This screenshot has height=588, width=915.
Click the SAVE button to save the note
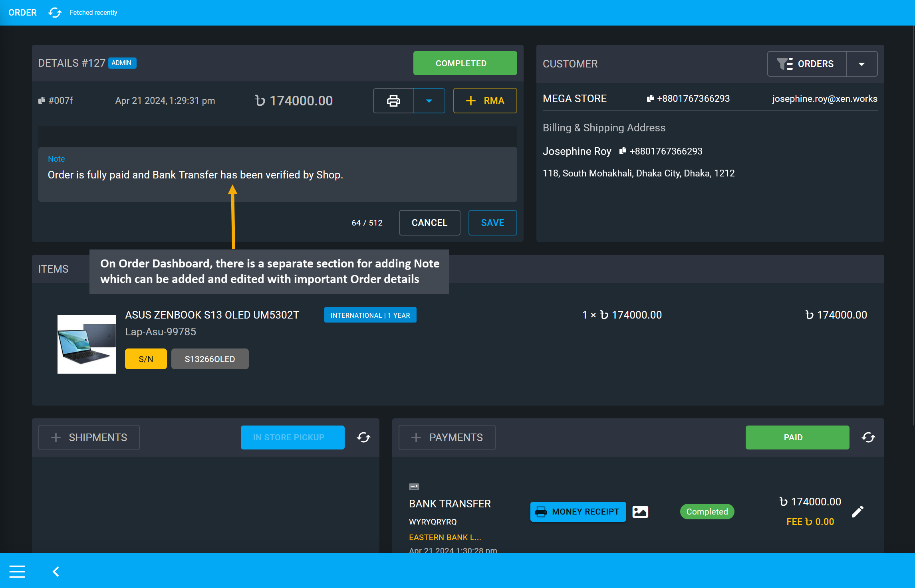(492, 223)
